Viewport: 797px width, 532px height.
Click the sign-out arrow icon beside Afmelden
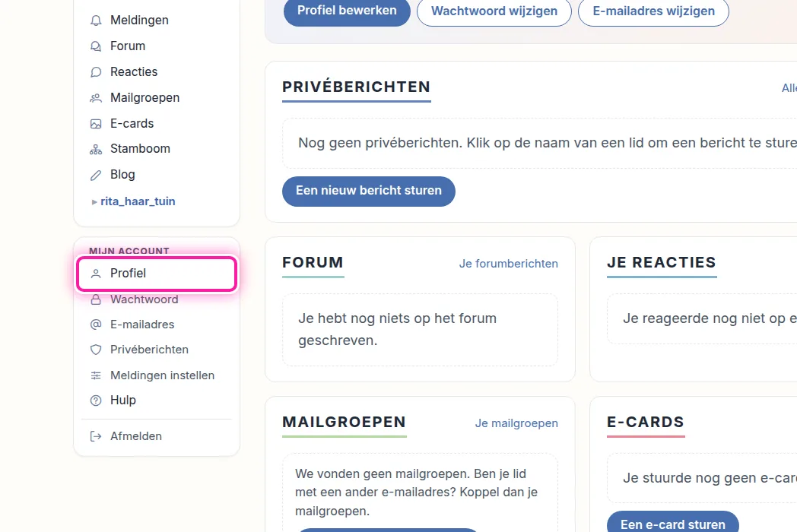click(x=96, y=436)
